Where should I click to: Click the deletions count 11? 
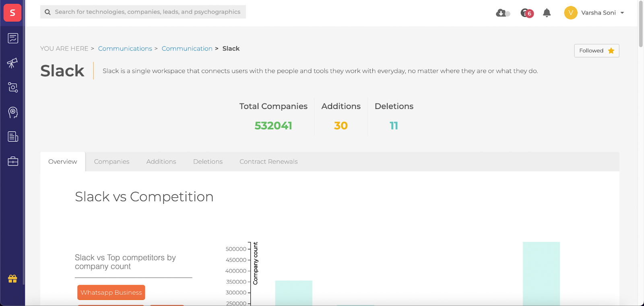(394, 126)
